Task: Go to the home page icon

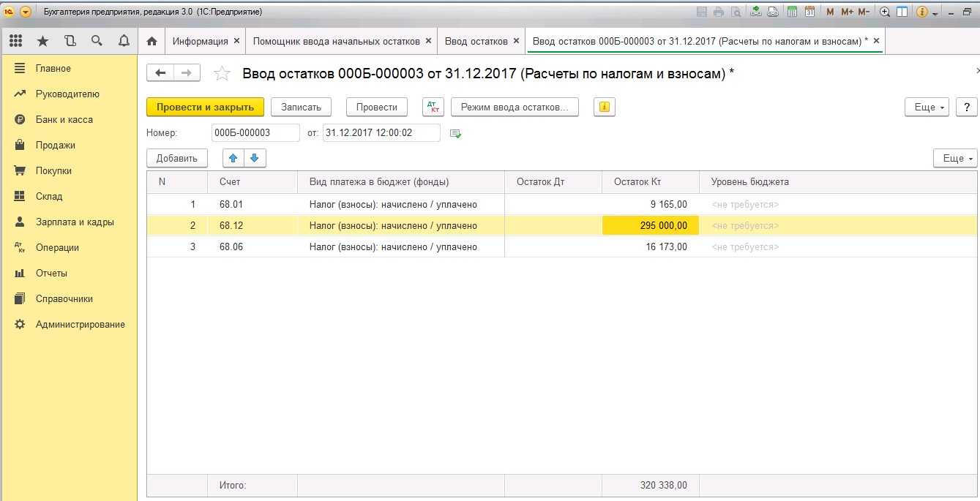Action: 152,41
